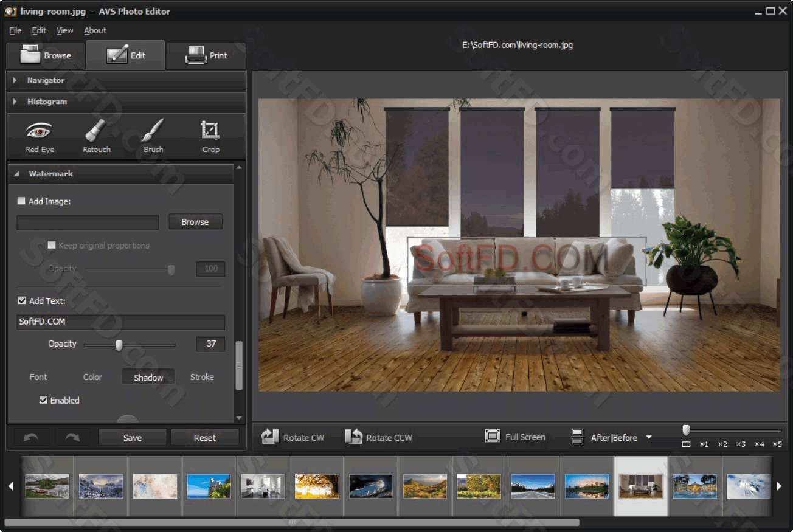
Task: Open the Edit menu
Action: [x=39, y=30]
